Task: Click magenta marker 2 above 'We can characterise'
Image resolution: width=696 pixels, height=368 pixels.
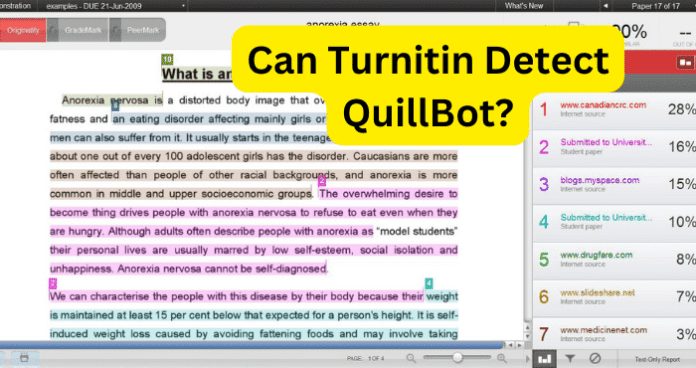Action: 53,283
